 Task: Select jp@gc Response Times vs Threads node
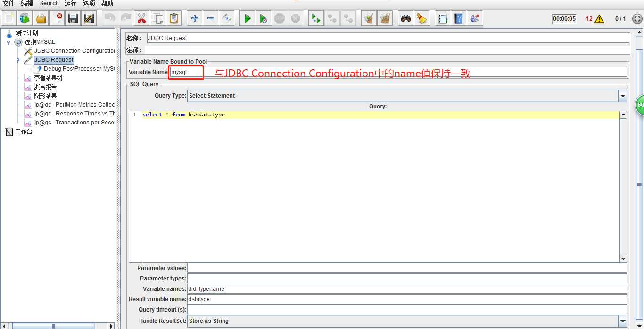pos(74,114)
